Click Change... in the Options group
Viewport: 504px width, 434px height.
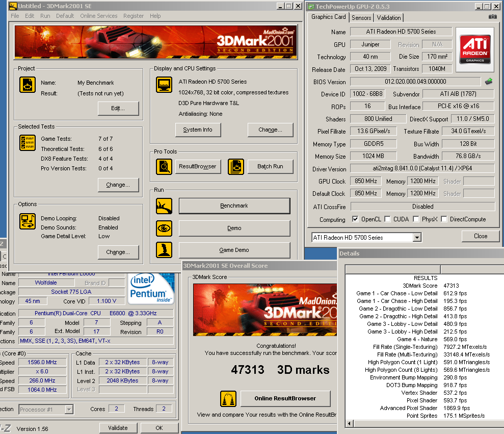[118, 252]
